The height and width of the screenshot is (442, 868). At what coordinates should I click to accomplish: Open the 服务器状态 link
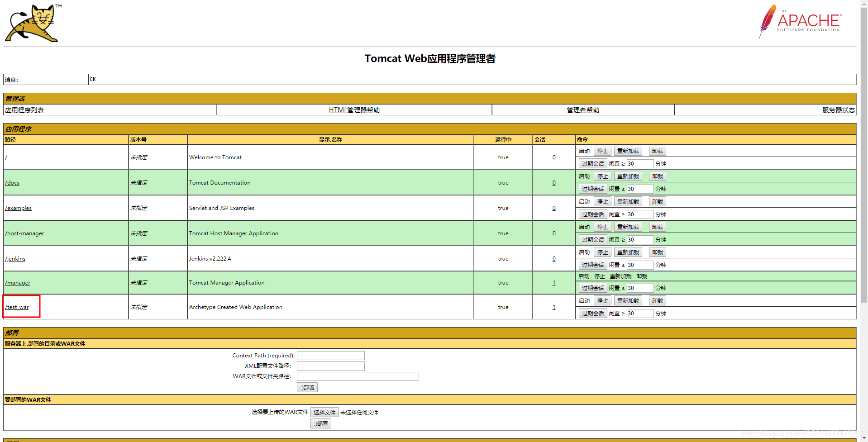pos(839,110)
